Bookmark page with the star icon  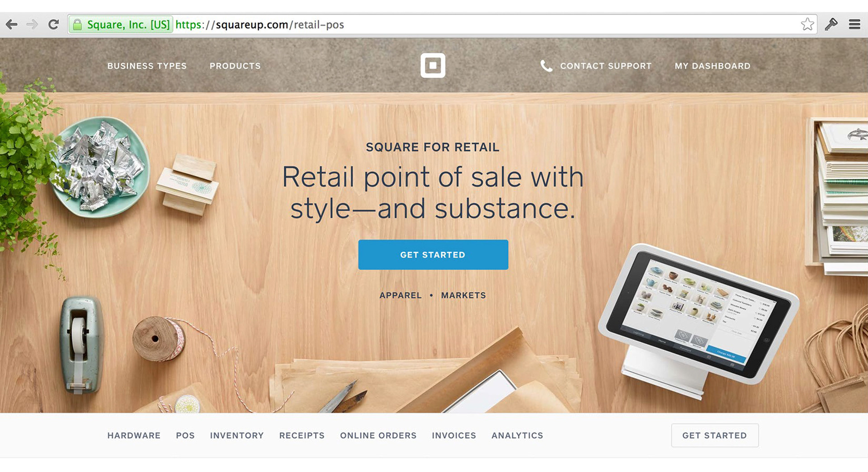click(807, 24)
